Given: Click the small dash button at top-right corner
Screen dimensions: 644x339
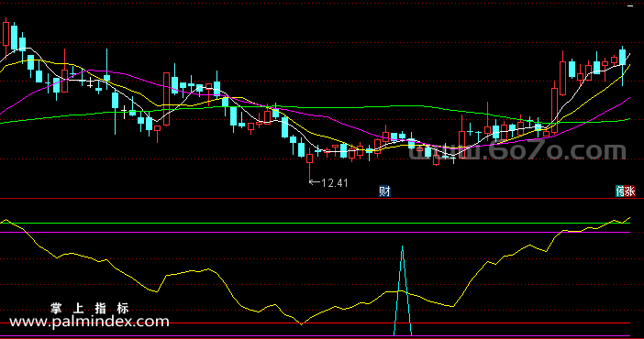Looking at the screenshot, I should tap(630, 5).
